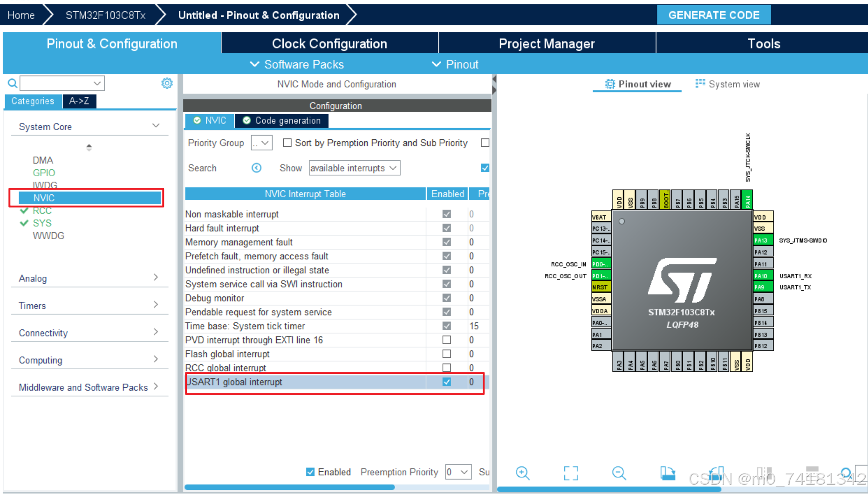Enable Flash global interrupt checkbox

[x=446, y=354]
